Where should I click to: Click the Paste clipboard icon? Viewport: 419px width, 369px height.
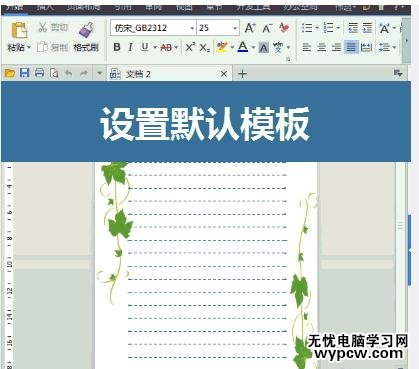pos(19,30)
